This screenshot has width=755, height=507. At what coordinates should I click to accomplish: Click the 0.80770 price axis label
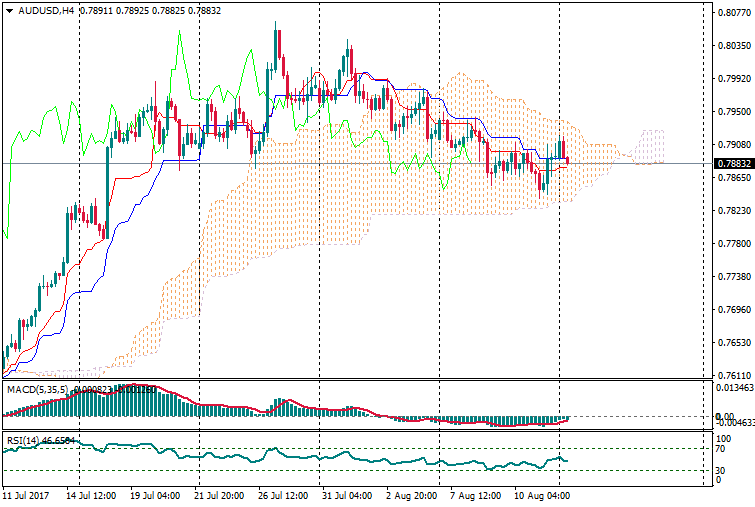(733, 13)
